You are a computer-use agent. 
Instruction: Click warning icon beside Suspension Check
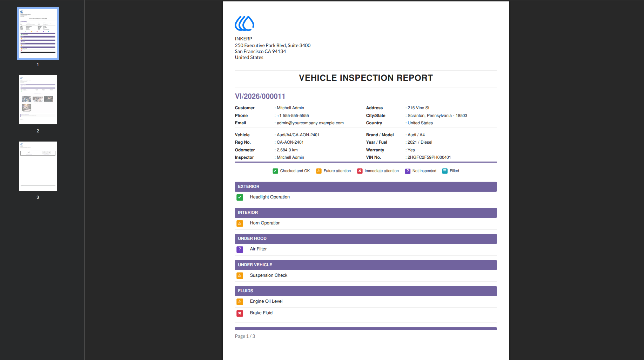click(240, 276)
